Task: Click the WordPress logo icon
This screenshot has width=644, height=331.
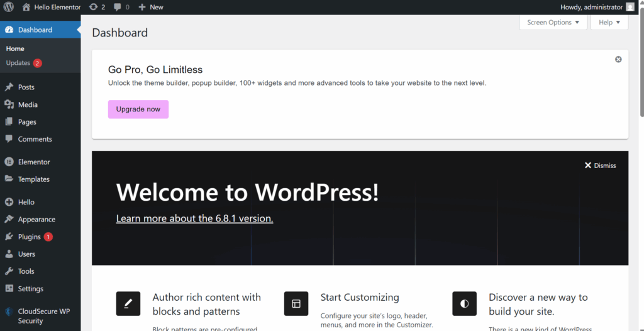Action: (9, 7)
